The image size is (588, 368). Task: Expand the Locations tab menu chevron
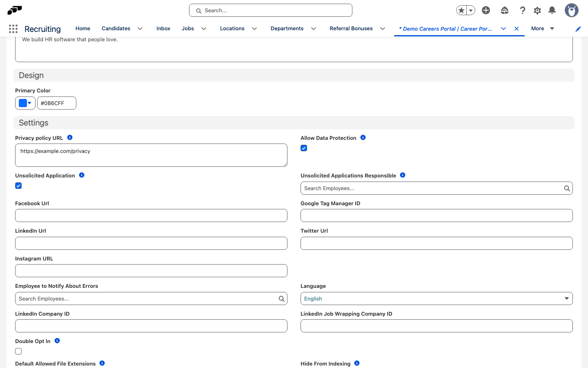click(x=254, y=29)
